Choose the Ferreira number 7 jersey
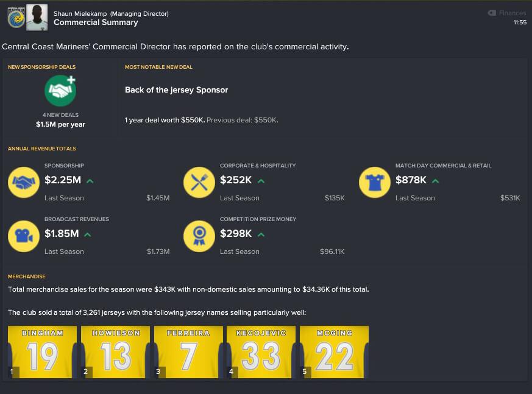The image size is (532, 394). [189, 352]
